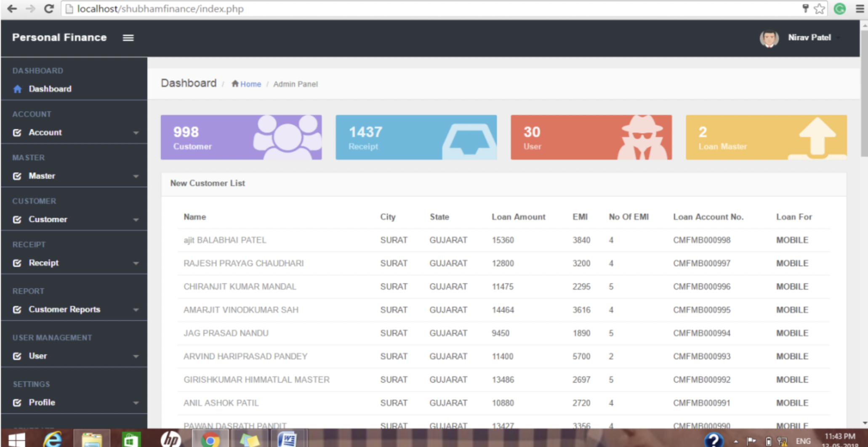Click the purple 998 Customer card
868x447 pixels.
tap(241, 137)
